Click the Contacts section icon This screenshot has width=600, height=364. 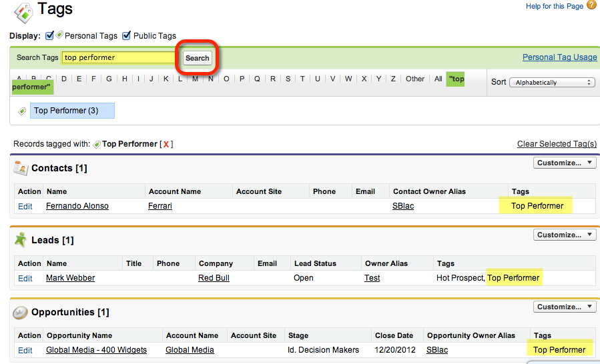click(x=21, y=168)
